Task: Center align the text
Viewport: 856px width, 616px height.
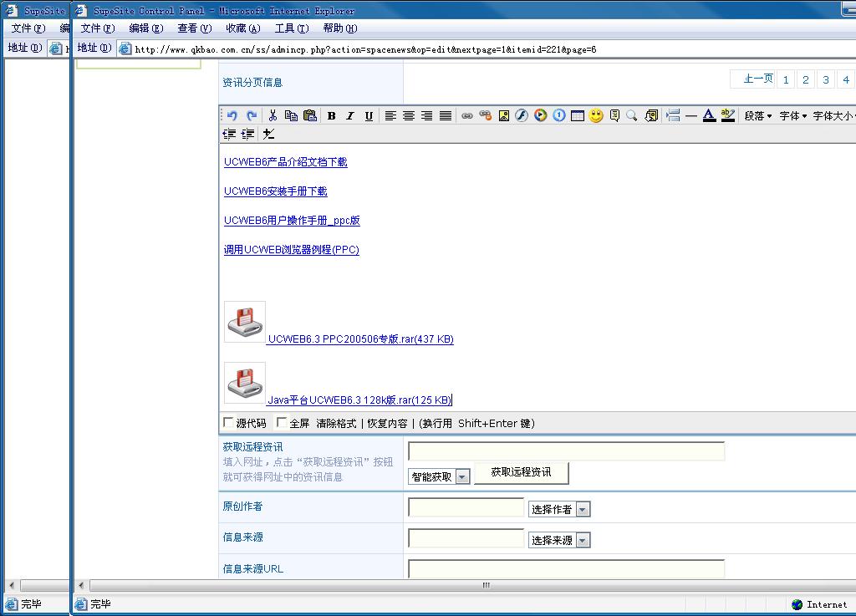Action: (408, 115)
